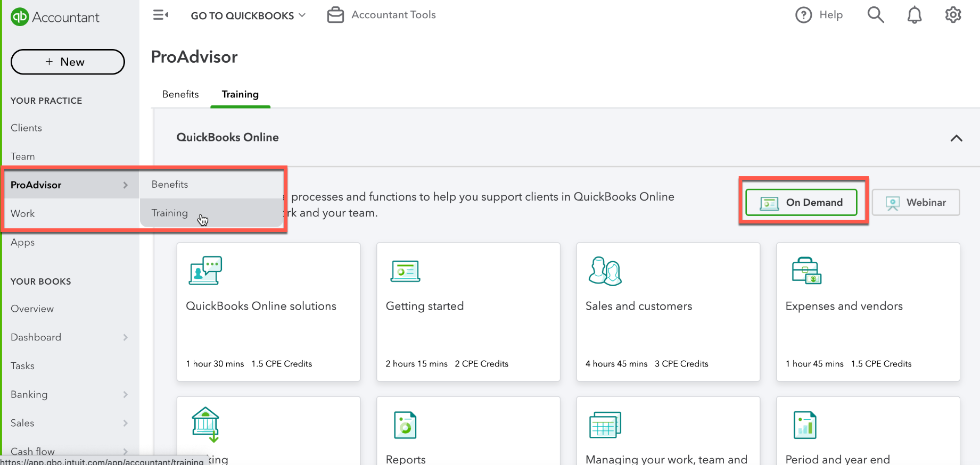Click the On Demand button
The width and height of the screenshot is (980, 465).
(801, 203)
